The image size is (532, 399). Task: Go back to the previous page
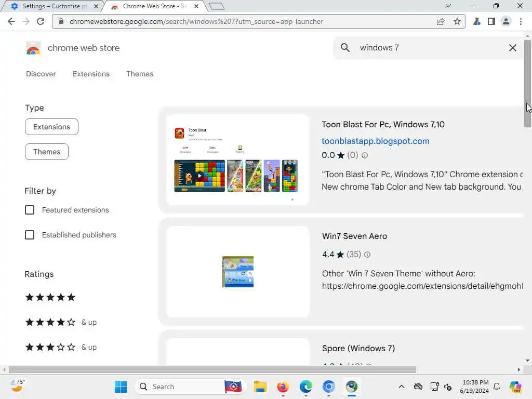pyautogui.click(x=11, y=21)
